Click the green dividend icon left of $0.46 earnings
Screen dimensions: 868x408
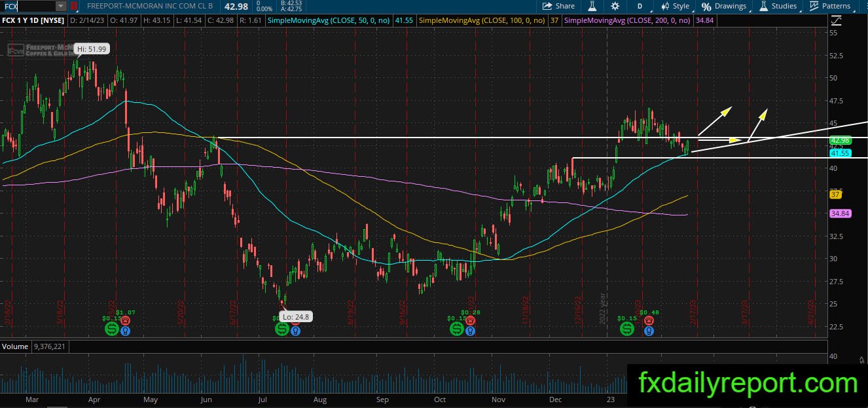click(x=627, y=329)
